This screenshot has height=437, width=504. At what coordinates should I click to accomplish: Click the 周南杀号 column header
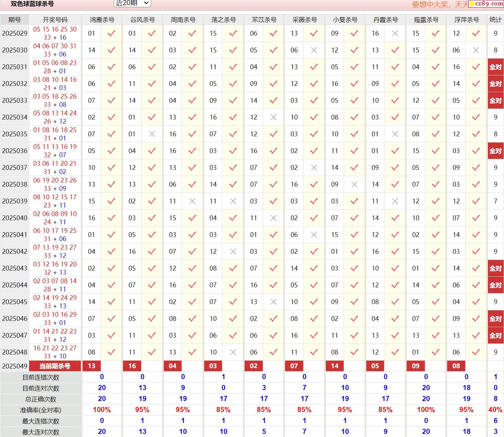tap(183, 20)
